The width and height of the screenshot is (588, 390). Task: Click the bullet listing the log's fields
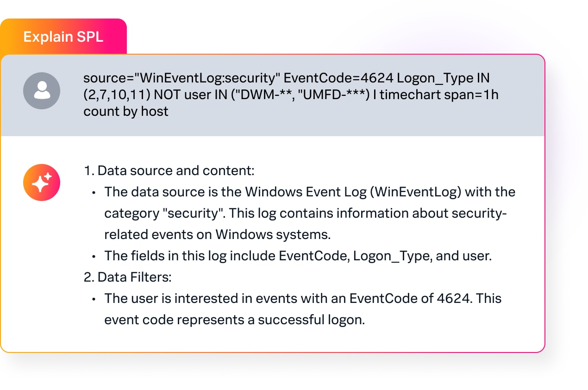pyautogui.click(x=297, y=256)
